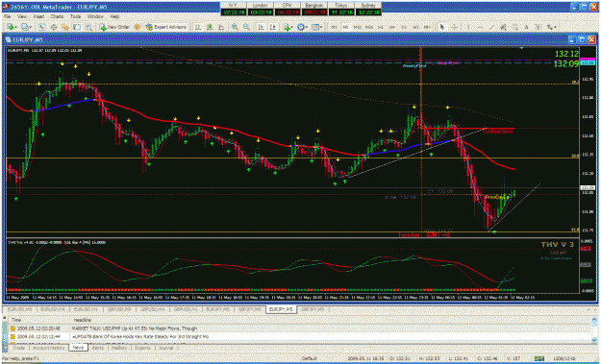Toggle the Terminal window icon
Viewport: 601px width, 364px height.
[77, 27]
